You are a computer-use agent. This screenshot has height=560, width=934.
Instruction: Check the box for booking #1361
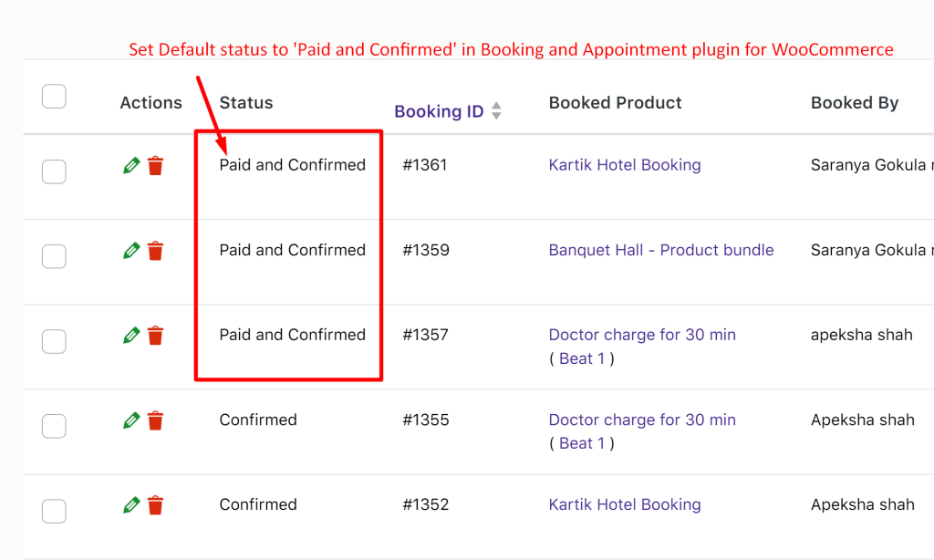[54, 171]
